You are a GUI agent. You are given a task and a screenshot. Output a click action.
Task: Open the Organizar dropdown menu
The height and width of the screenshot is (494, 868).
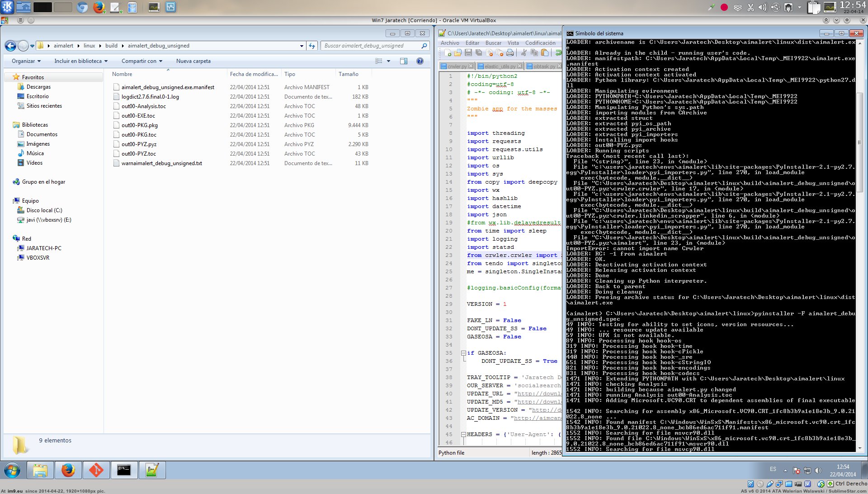26,61
